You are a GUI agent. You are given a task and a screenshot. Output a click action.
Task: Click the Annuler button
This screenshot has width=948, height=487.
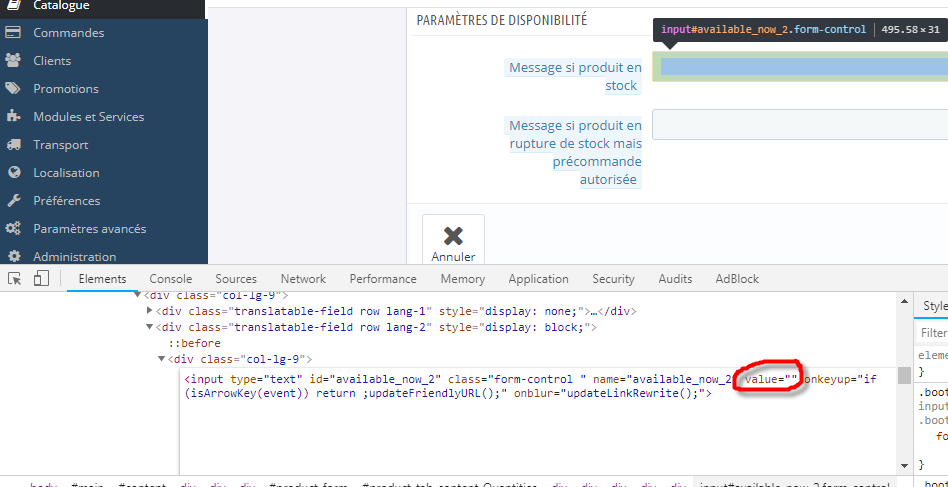point(453,240)
